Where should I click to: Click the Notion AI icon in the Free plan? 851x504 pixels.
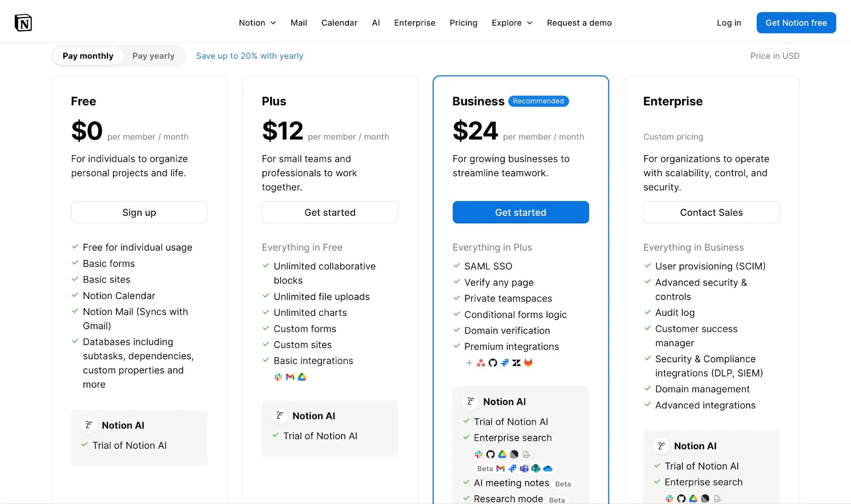89,425
